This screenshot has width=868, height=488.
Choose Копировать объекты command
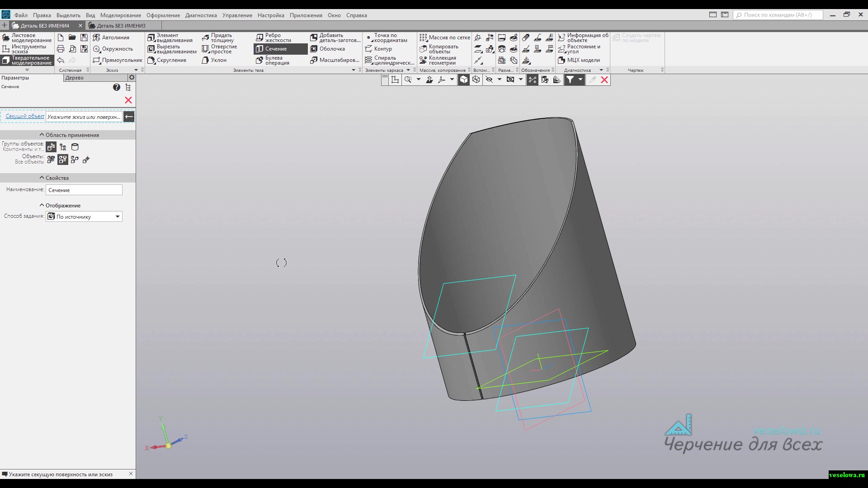[x=439, y=49]
